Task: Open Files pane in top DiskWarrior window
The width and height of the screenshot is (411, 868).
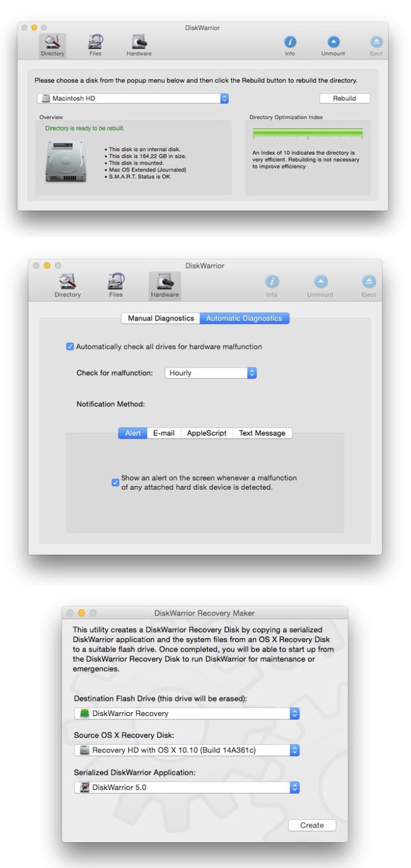Action: point(95,46)
